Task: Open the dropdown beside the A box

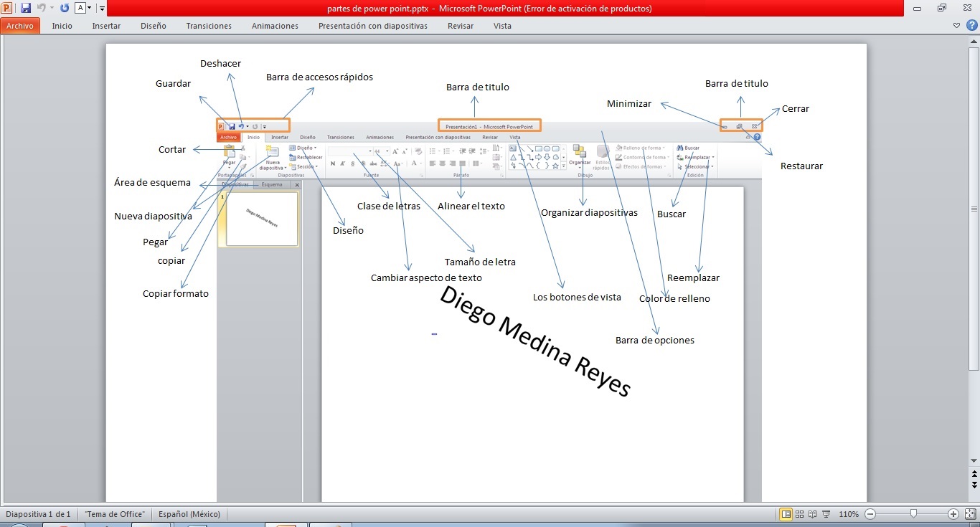Action: click(x=90, y=7)
